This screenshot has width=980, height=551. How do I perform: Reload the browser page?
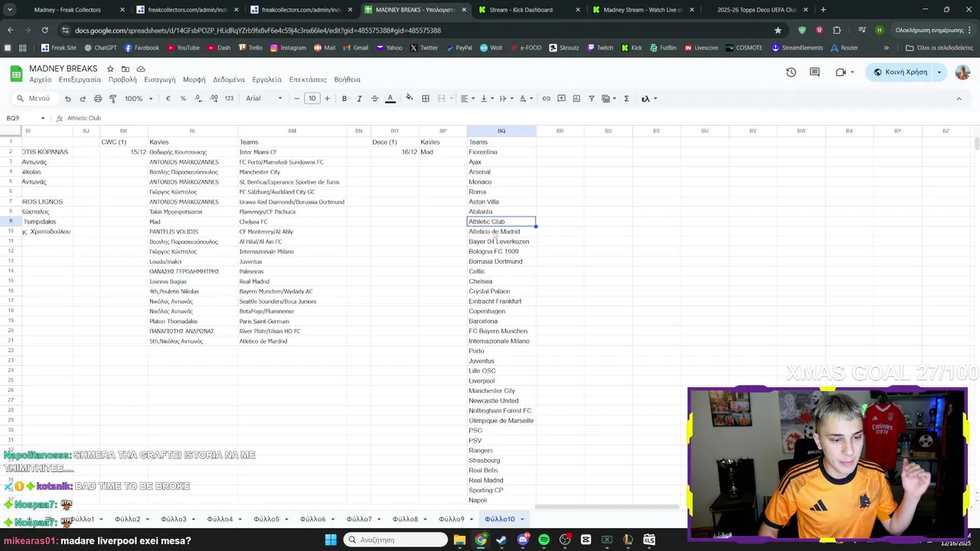point(44,30)
